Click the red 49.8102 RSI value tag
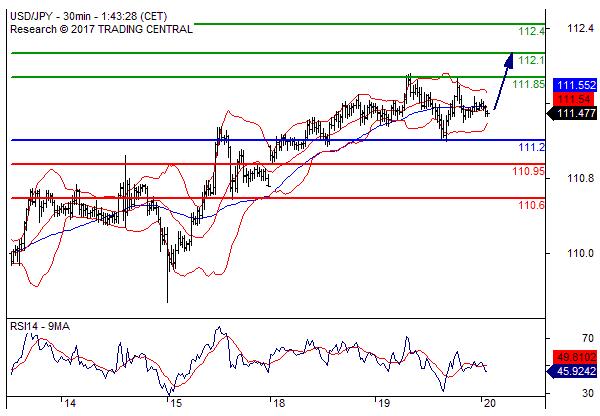Image resolution: width=600 pixels, height=416 pixels. click(575, 357)
